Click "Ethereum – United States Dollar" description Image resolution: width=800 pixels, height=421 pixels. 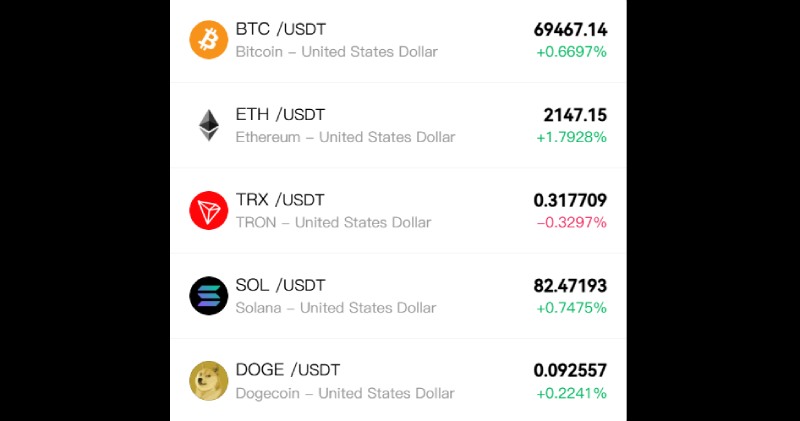click(x=345, y=137)
